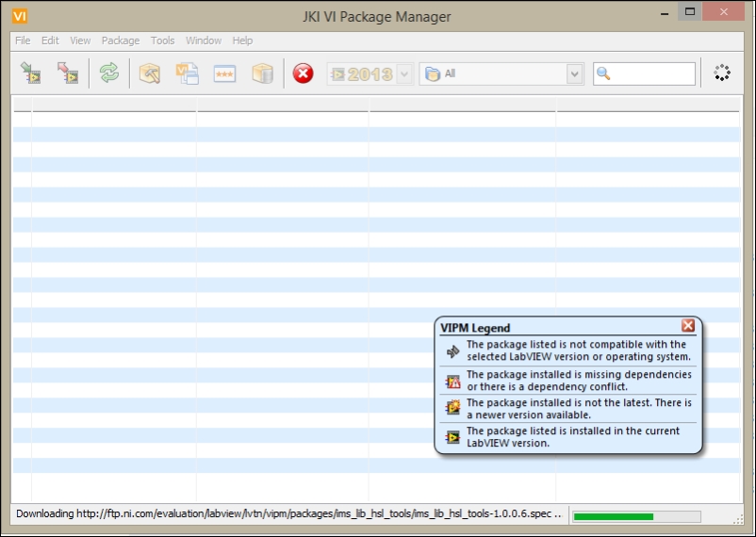Click the Install Package toolbar icon
This screenshot has width=756, height=537.
tap(31, 73)
